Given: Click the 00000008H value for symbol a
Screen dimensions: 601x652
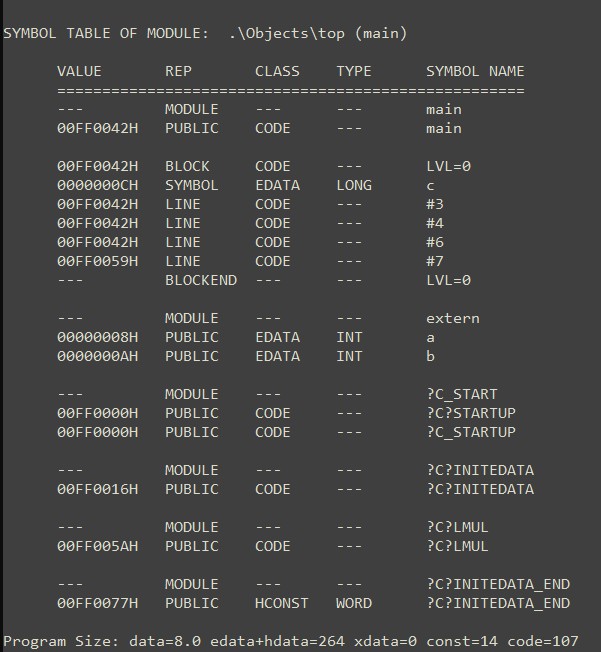Looking at the screenshot, I should click(98, 337).
